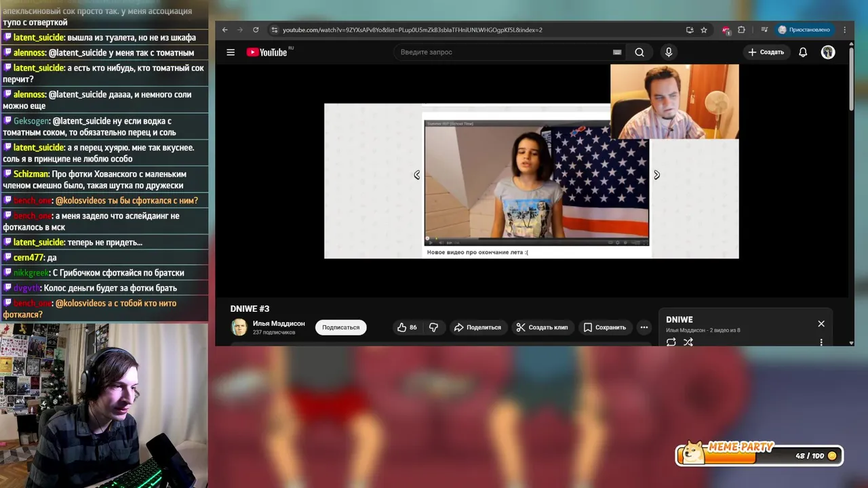
Task: Click the on-screen keyboard icon in search box
Action: [617, 52]
